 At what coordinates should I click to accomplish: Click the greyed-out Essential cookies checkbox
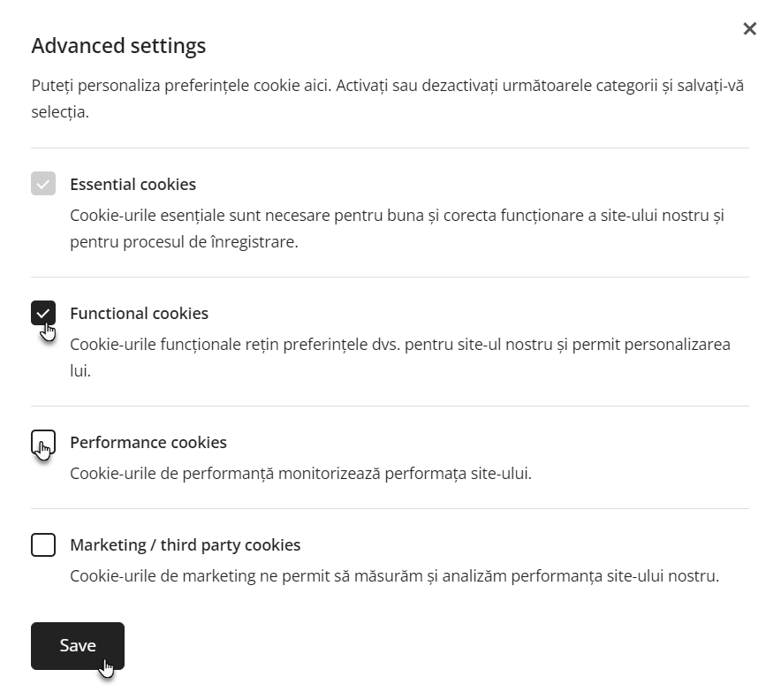(x=43, y=184)
